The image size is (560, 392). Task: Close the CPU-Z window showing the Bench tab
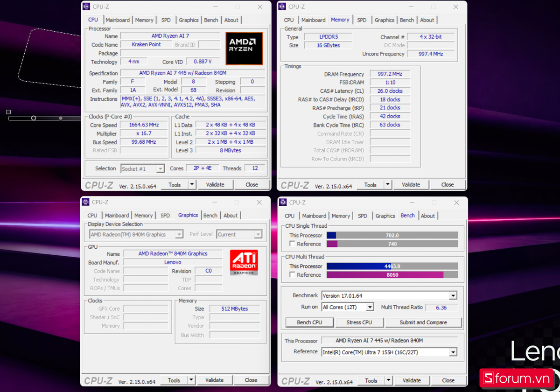(456, 203)
